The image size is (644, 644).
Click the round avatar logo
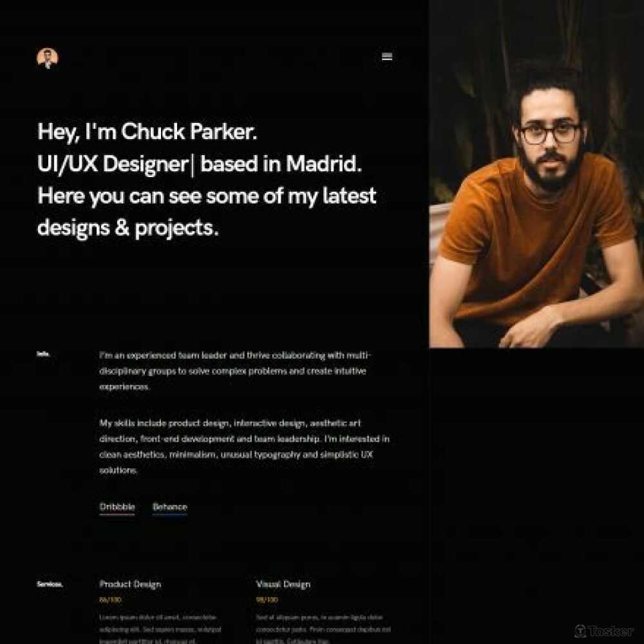(x=48, y=58)
